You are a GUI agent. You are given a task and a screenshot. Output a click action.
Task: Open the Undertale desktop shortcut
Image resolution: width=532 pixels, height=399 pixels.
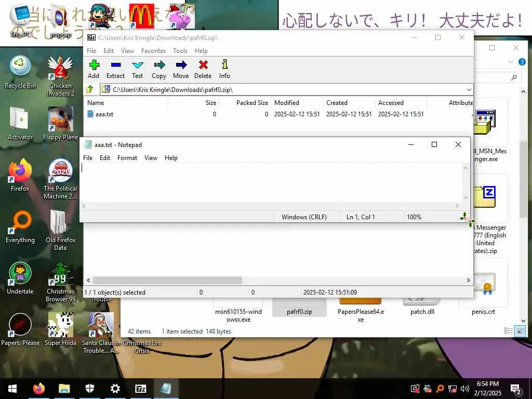tap(20, 278)
